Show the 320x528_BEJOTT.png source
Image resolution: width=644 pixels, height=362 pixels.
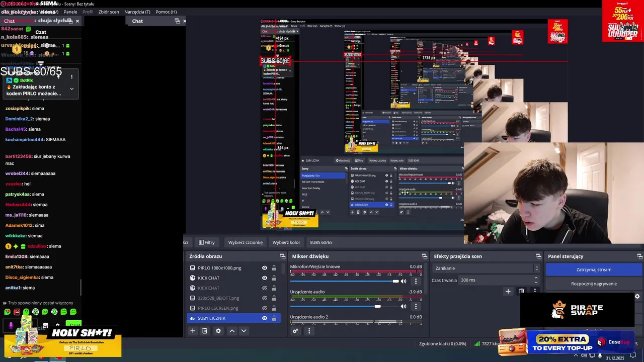(x=265, y=298)
